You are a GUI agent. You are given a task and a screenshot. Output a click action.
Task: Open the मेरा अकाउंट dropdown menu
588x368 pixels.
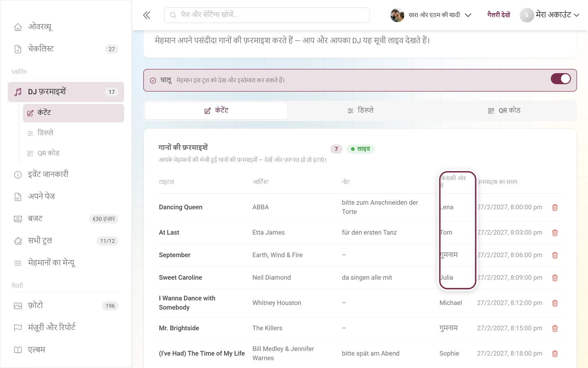click(x=550, y=15)
